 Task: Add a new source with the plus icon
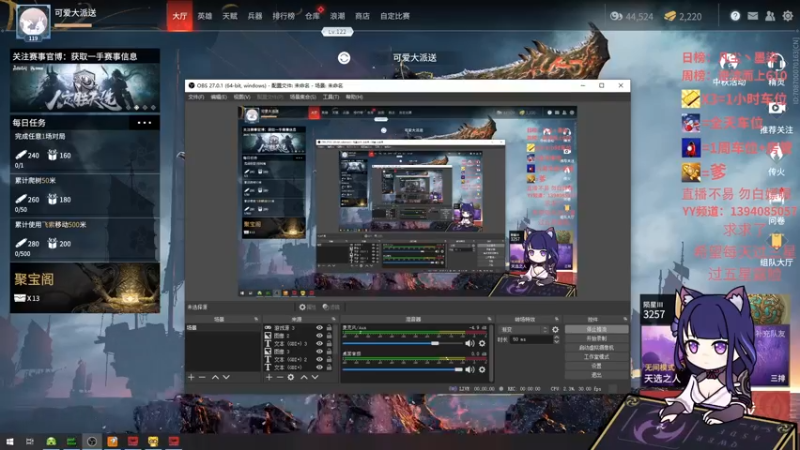pos(269,377)
